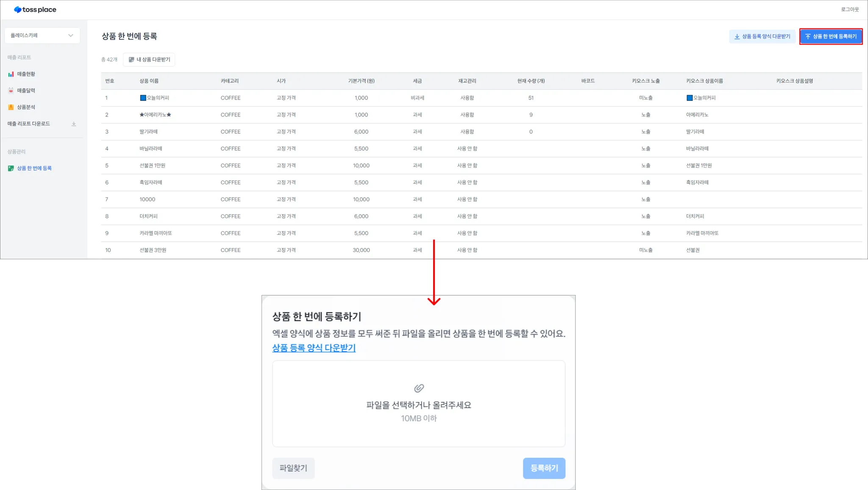The image size is (868, 490).
Task: Select the ★아메리카노★ product row
Action: coord(156,115)
